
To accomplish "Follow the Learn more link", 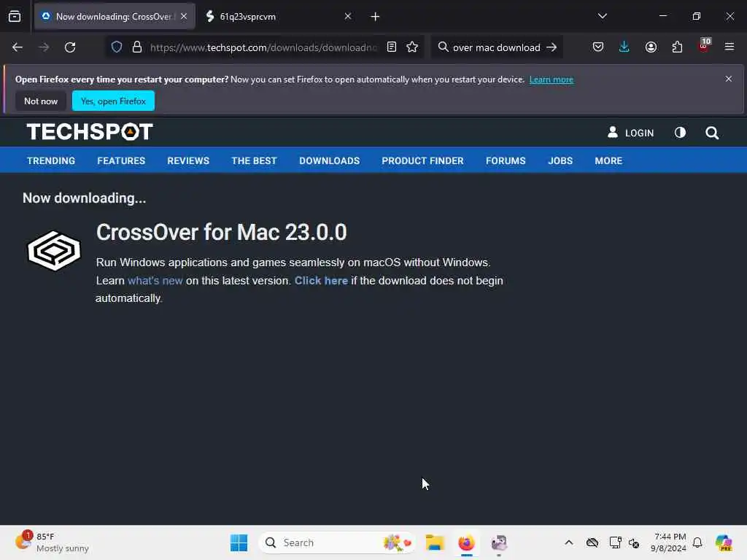I will point(551,79).
